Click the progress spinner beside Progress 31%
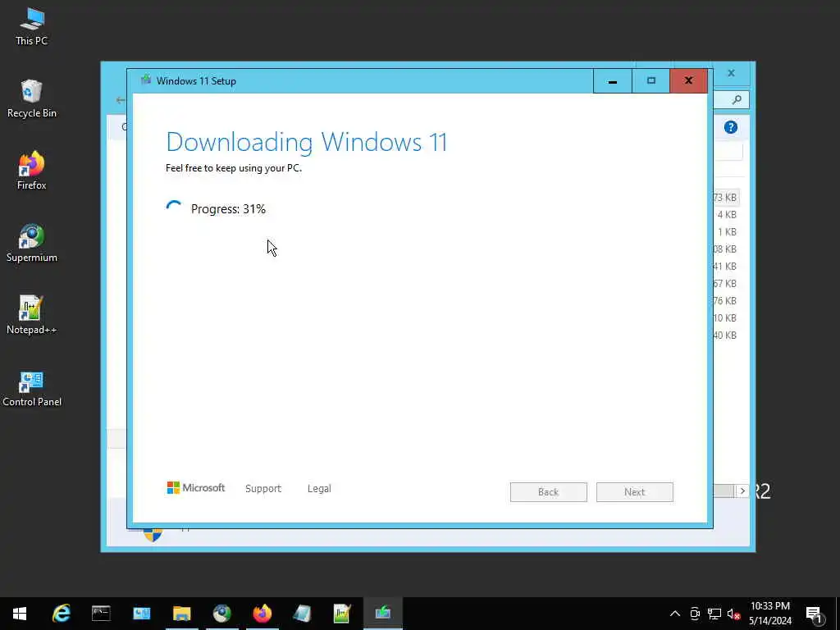This screenshot has height=630, width=840. click(x=174, y=208)
